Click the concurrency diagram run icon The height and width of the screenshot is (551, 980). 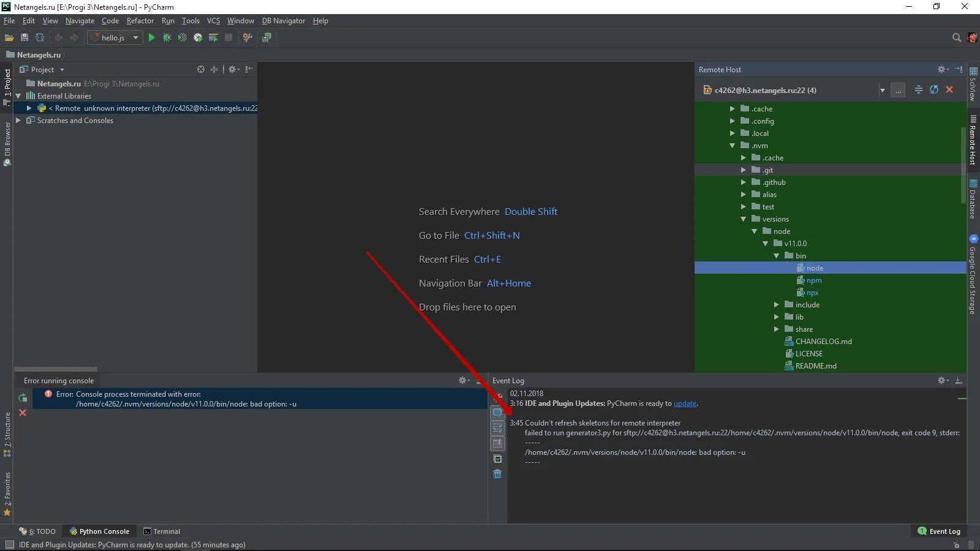pyautogui.click(x=213, y=37)
